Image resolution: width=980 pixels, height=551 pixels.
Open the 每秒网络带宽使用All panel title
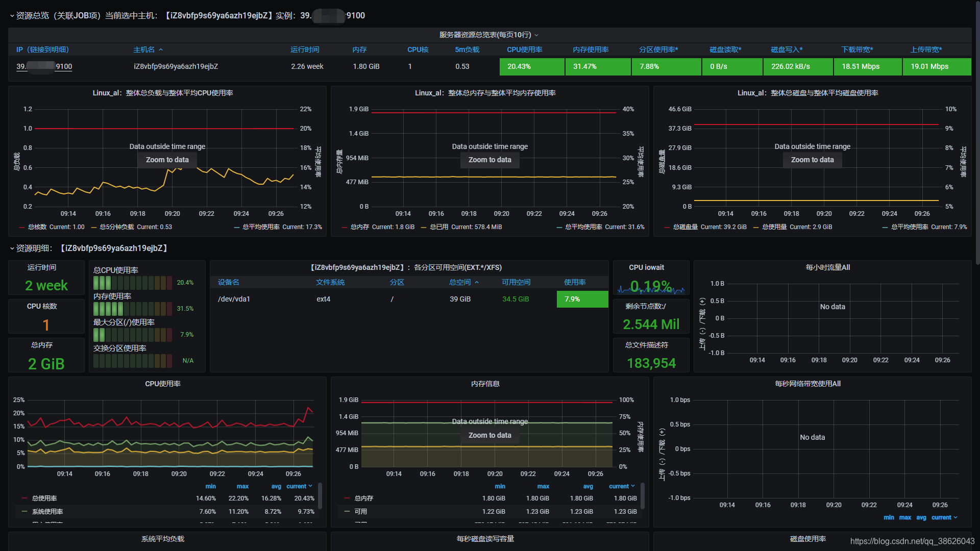click(807, 384)
